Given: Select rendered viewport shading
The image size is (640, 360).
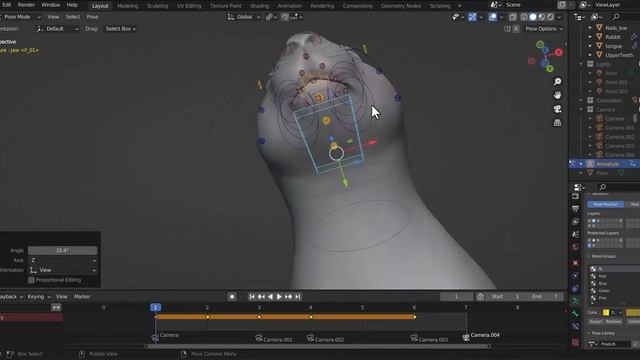Looking at the screenshot, I should [x=550, y=17].
